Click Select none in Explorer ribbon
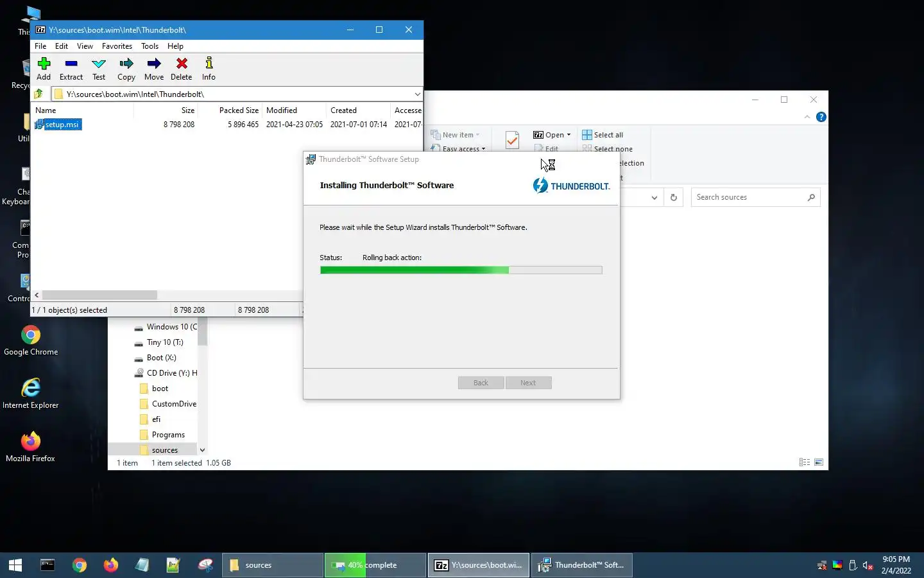 pos(607,148)
